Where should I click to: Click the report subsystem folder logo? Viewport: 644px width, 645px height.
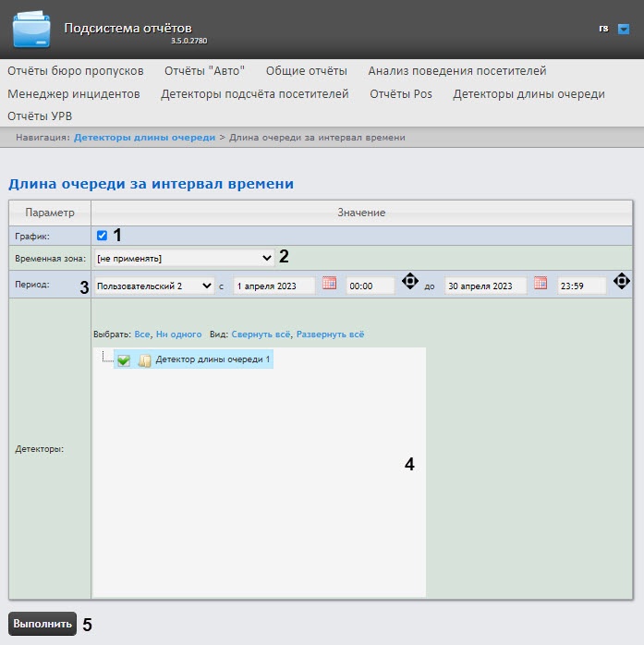pos(31,29)
